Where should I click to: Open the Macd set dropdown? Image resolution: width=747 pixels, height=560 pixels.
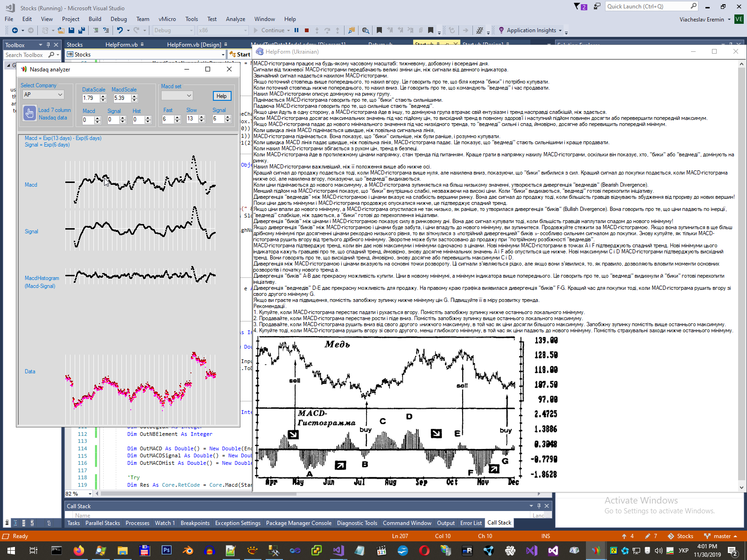pyautogui.click(x=177, y=96)
